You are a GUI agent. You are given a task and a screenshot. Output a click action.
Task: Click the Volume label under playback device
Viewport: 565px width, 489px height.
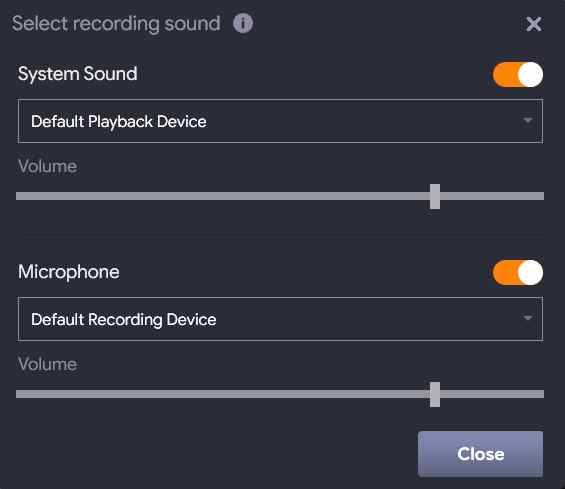point(47,166)
